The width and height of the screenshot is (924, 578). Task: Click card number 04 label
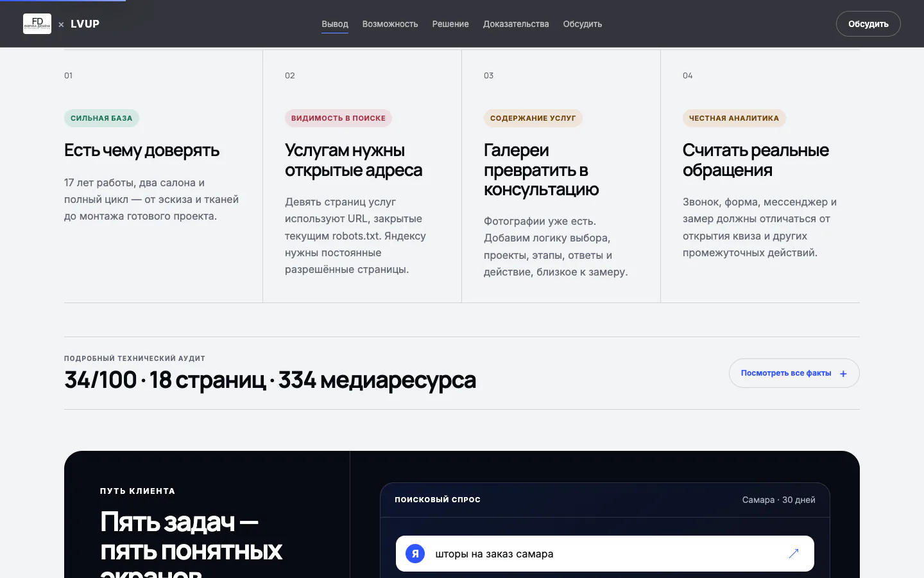pyautogui.click(x=688, y=76)
